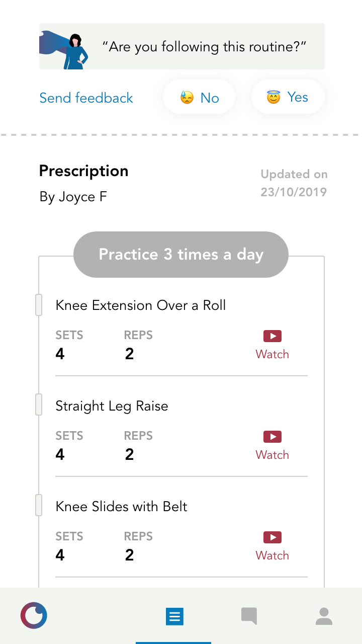Tap the "Are you following this routine?" banner
This screenshot has width=362, height=644.
[x=204, y=47]
